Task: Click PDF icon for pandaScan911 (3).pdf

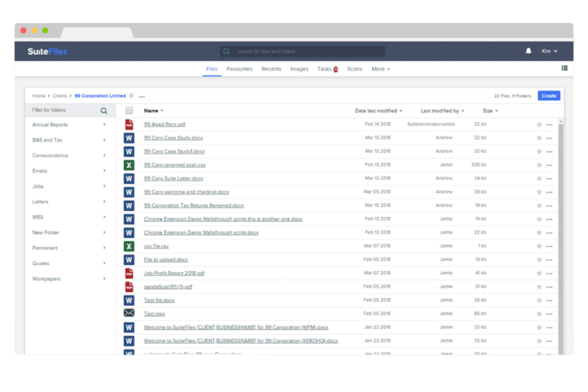Action: click(x=129, y=287)
